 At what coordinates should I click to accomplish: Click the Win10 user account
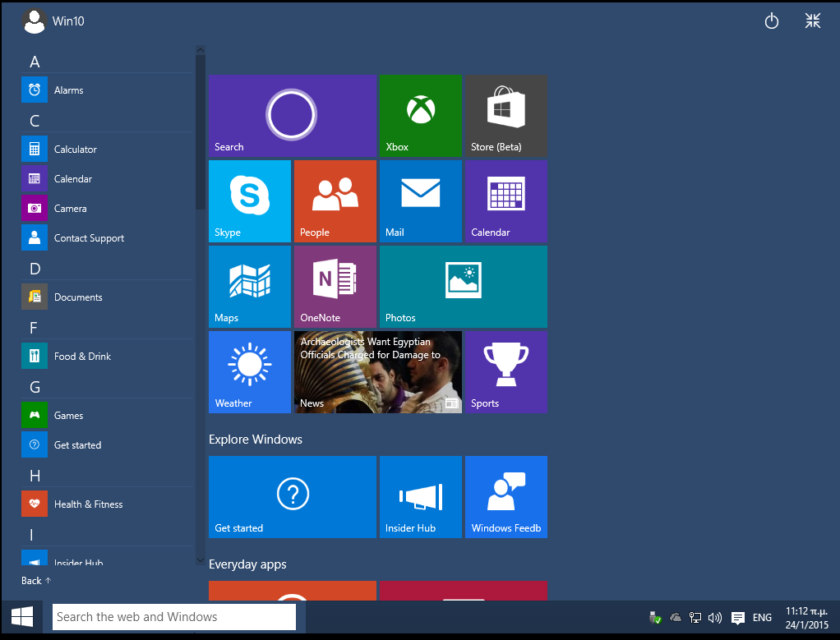(53, 21)
